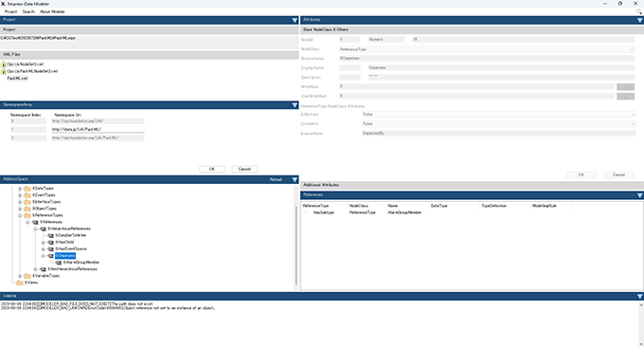Expand the InterfaceTypes tree node
Image resolution: width=644 pixels, height=347 pixels.
[20, 202]
